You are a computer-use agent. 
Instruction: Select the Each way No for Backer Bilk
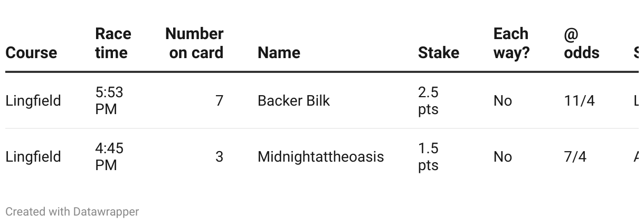(503, 101)
